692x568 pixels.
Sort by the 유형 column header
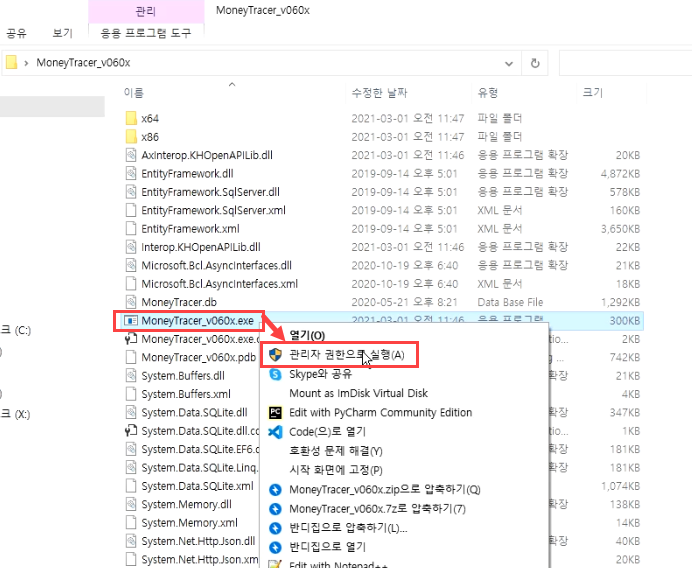pyautogui.click(x=488, y=93)
